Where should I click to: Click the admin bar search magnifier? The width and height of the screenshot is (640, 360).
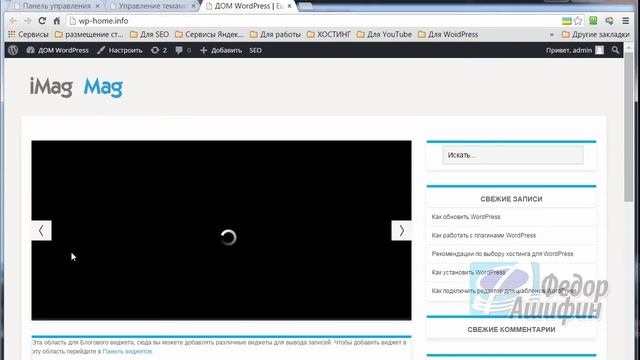click(x=615, y=50)
